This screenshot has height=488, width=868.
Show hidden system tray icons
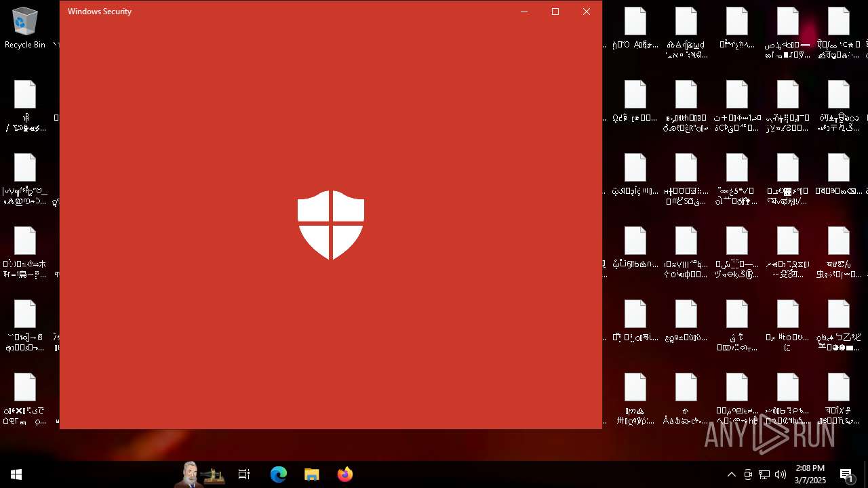tap(732, 474)
